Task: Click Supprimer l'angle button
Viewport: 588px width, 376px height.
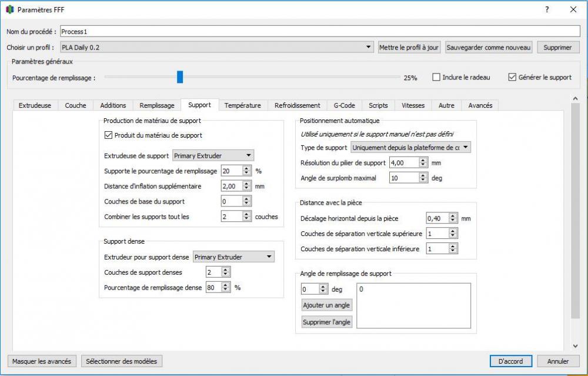Action: [326, 322]
